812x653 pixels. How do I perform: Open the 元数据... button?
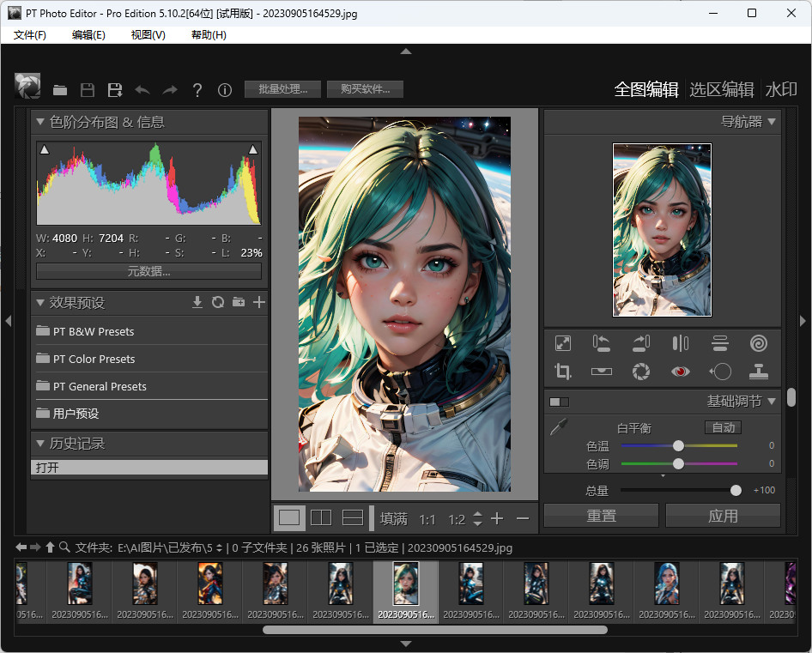coord(148,271)
